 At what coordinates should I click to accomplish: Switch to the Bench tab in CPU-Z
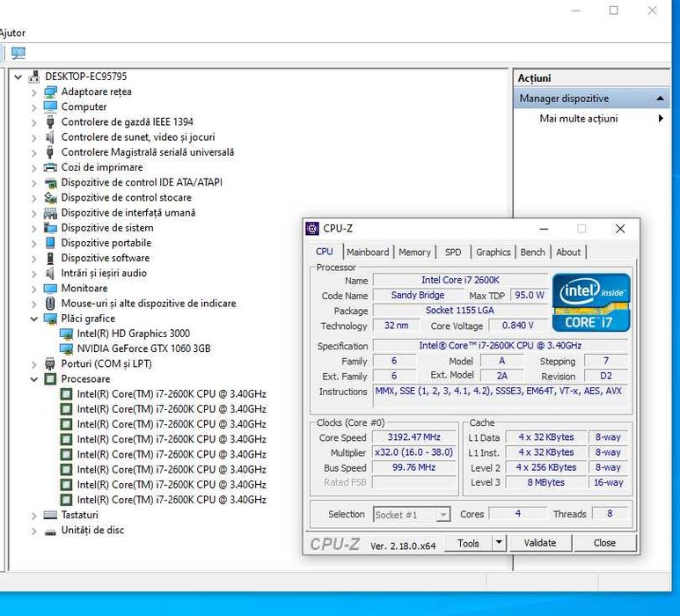tap(532, 252)
